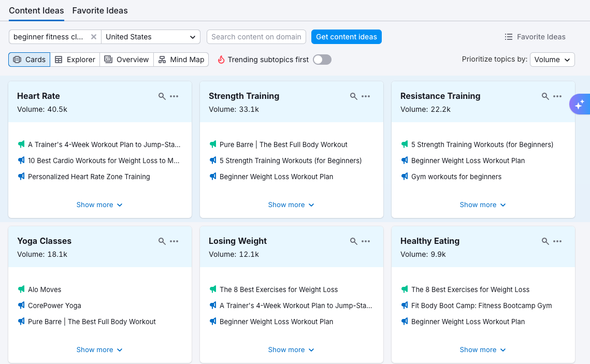This screenshot has width=590, height=364.
Task: Toggle Trending subtopics first switch
Action: (x=322, y=60)
